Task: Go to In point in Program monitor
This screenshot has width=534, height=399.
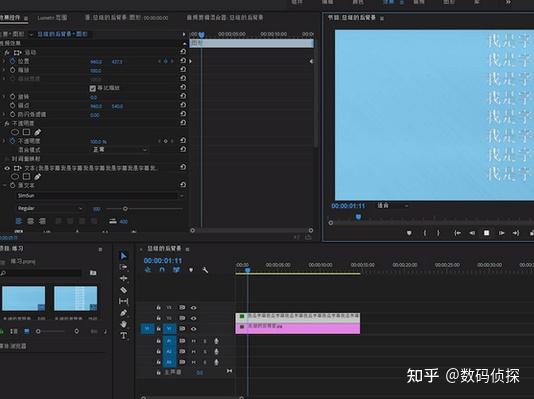Action: click(x=457, y=233)
